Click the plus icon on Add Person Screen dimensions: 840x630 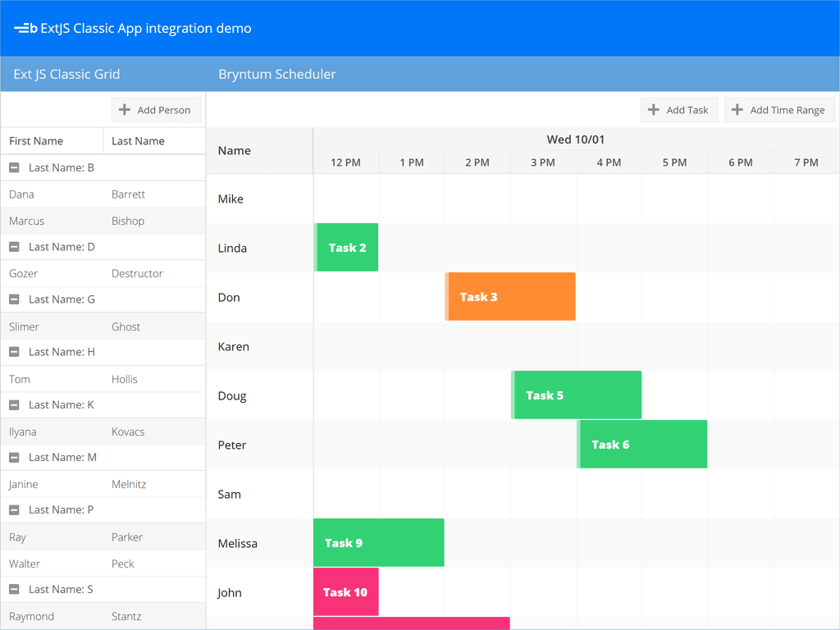point(126,109)
